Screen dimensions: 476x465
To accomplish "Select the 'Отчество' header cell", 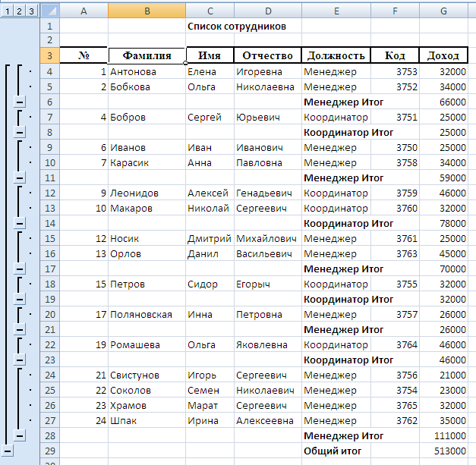I will 268,56.
